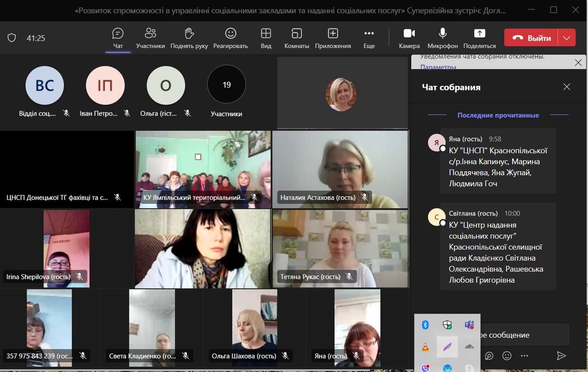Select Irina Shepilova's video tile
Viewport: 588px width, 372px height.
pos(67,248)
